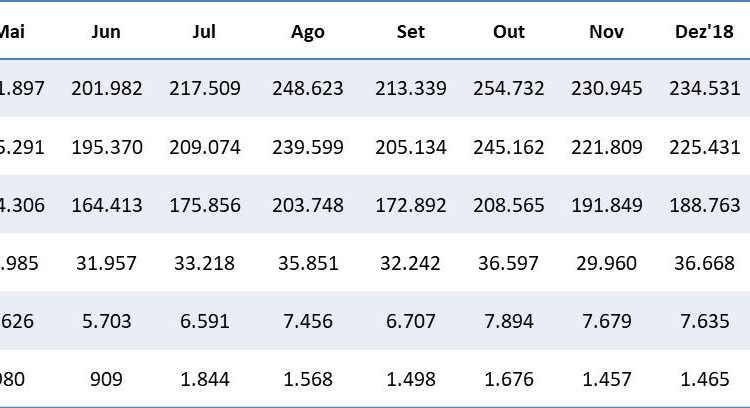Click the Ago column header
The image size is (750, 408).
[x=307, y=31]
